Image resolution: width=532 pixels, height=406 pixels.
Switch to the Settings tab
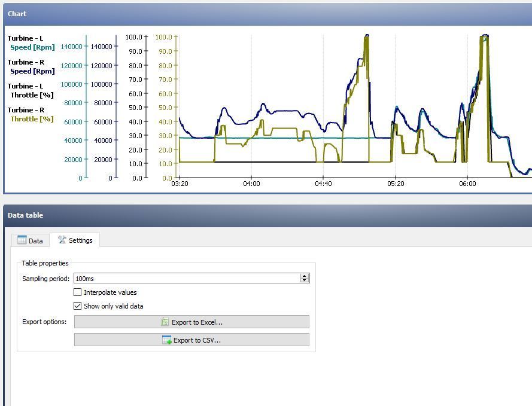pyautogui.click(x=75, y=240)
